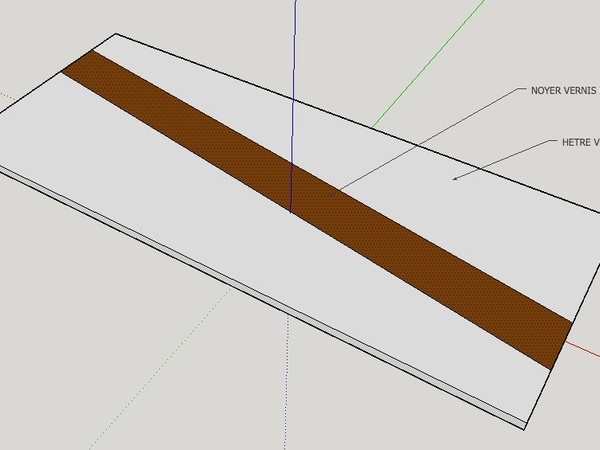Viewport: 600px width, 450px height.
Task: Click the "HETRE V" text label
Action: [573, 143]
